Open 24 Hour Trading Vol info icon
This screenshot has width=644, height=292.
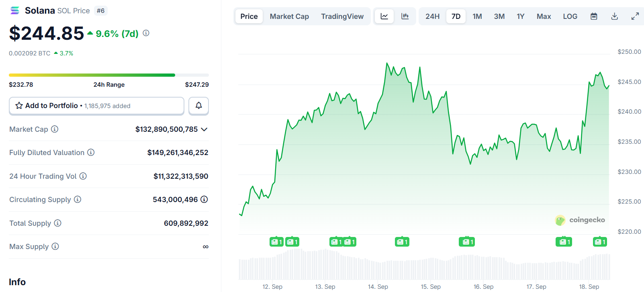click(83, 176)
